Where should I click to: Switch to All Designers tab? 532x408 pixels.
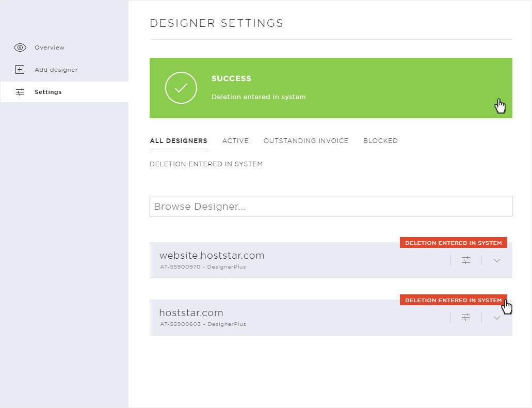click(179, 140)
